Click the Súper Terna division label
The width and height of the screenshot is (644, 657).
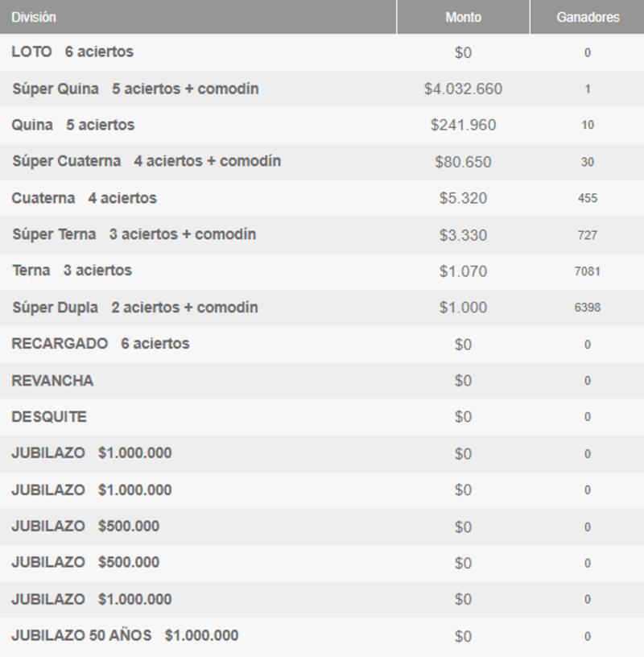(54, 234)
